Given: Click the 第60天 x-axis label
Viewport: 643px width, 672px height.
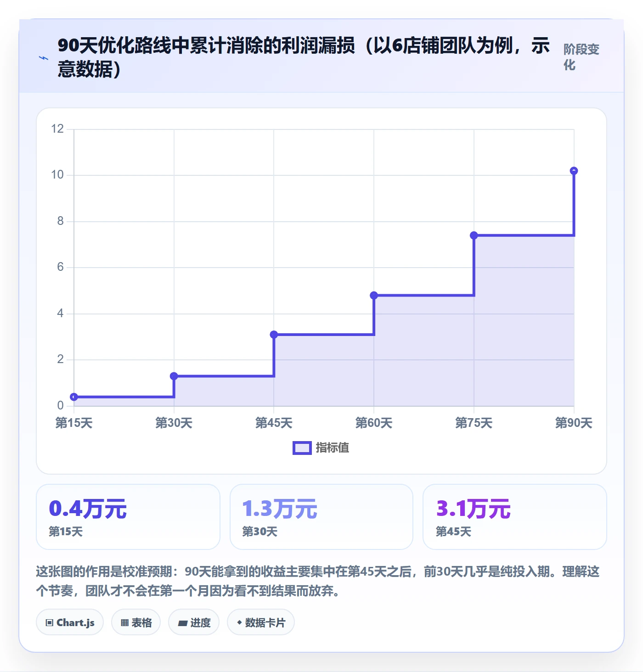Looking at the screenshot, I should pyautogui.click(x=374, y=423).
